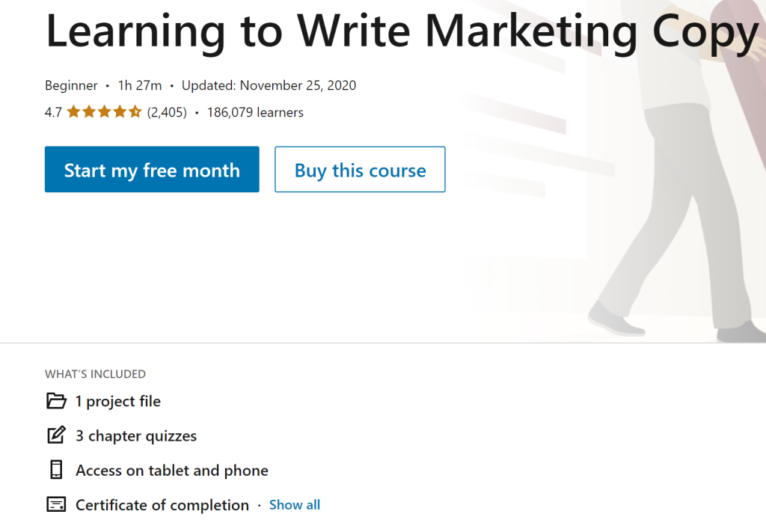Click the mobile phone access icon

(x=55, y=470)
